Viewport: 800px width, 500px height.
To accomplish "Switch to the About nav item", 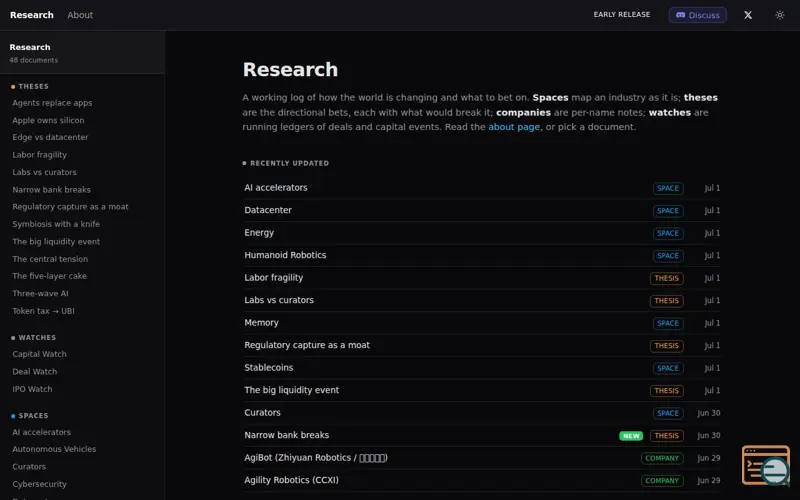I will [80, 15].
